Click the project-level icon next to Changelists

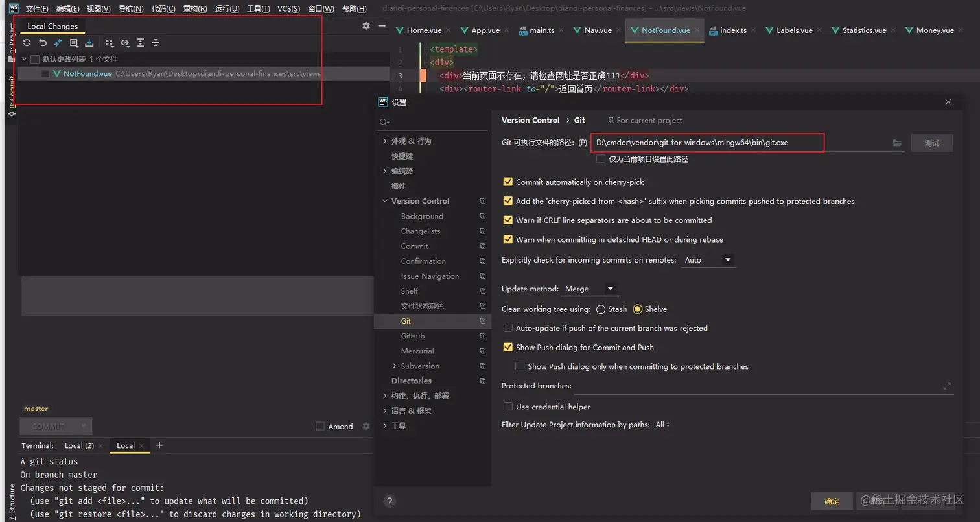(482, 231)
